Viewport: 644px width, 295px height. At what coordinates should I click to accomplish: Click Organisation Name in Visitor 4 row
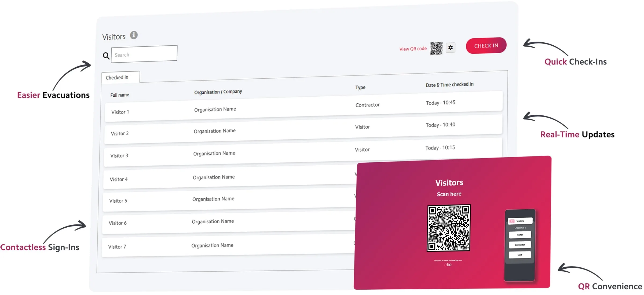pyautogui.click(x=214, y=177)
